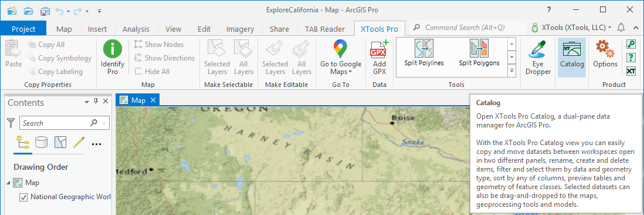Open Go to Google Maps dropdown
The image size is (644, 215).
341,58
